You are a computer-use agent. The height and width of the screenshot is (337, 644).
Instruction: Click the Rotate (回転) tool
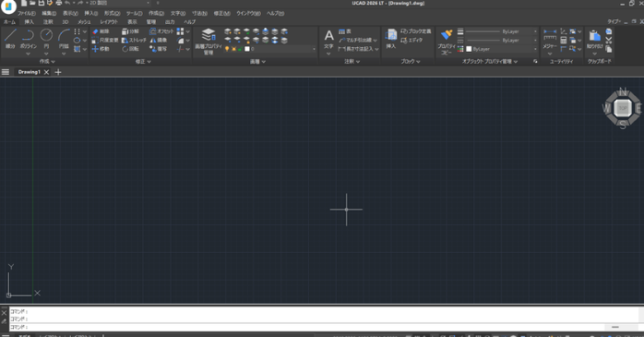(x=130, y=49)
